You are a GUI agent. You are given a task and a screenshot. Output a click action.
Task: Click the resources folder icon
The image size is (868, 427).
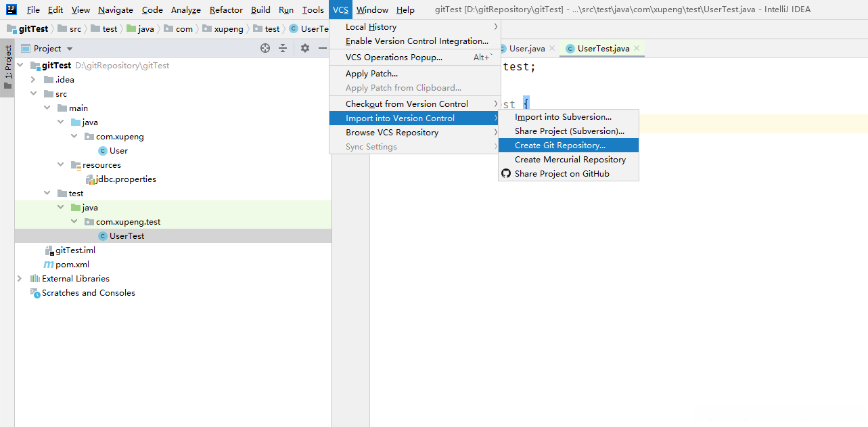pyautogui.click(x=76, y=165)
